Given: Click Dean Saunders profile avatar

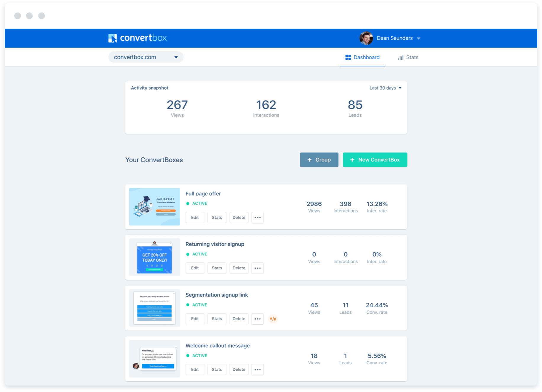Looking at the screenshot, I should point(366,38).
